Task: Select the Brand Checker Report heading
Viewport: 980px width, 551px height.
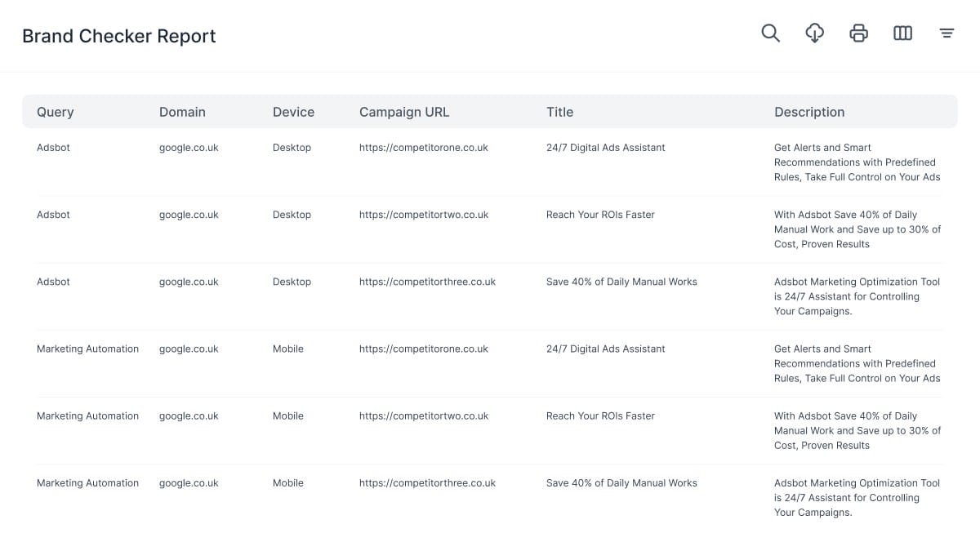Action: [119, 36]
